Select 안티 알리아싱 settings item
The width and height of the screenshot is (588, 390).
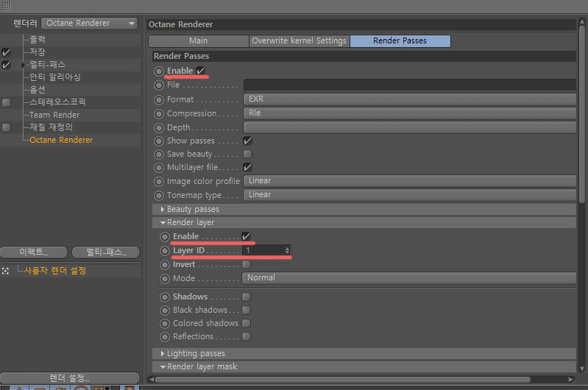55,77
